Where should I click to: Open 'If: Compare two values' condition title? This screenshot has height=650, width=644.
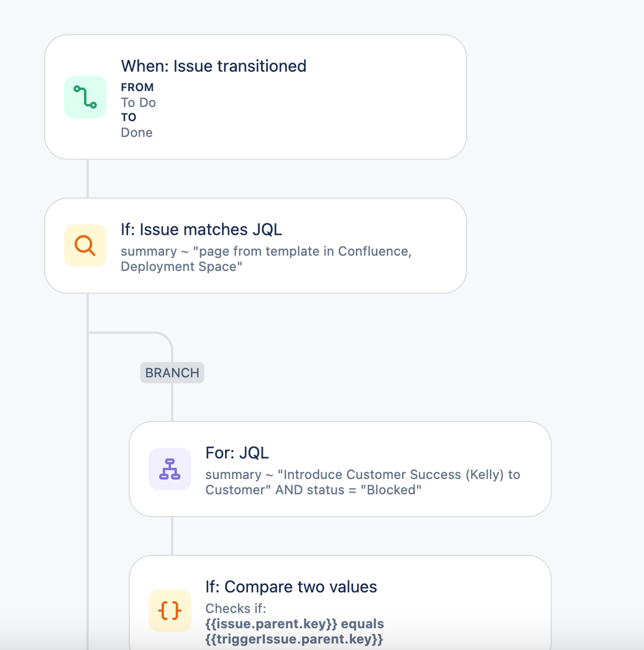[x=291, y=587]
